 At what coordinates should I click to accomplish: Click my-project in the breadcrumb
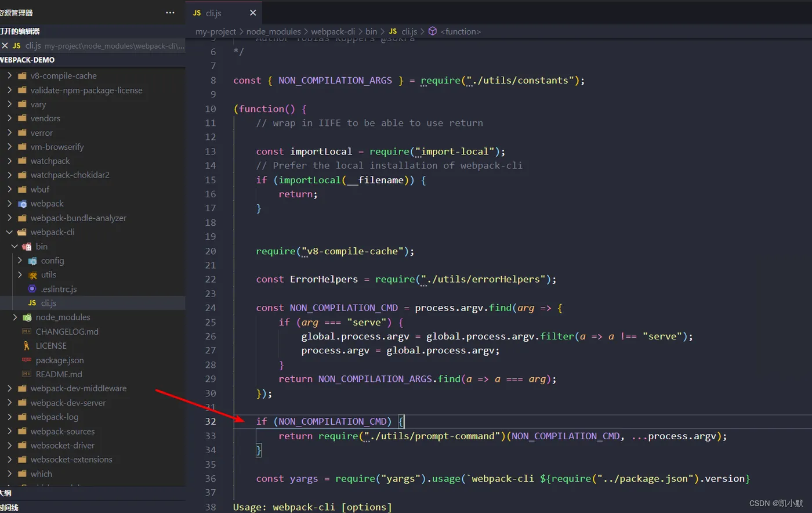click(x=216, y=31)
